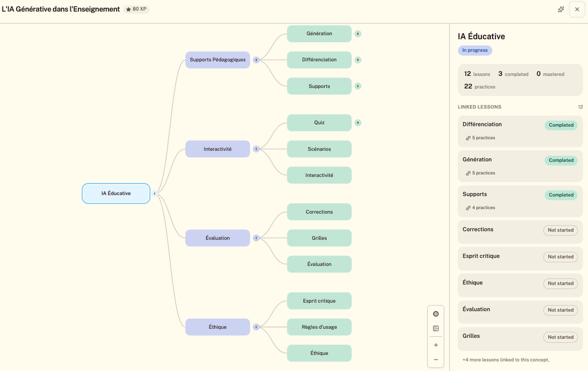This screenshot has width=588, height=371.
Task: Zoom in with the plus button
Action: (x=436, y=345)
